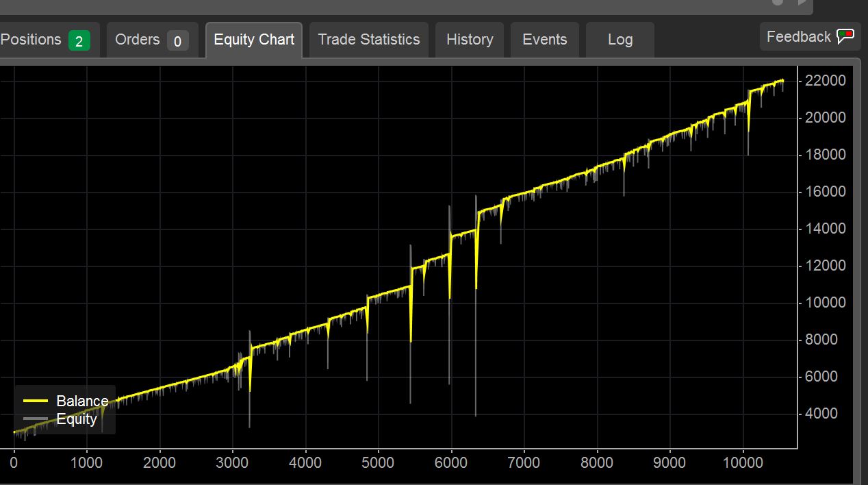The image size is (868, 485).
Task: Click the Feedback button label
Action: pyautogui.click(x=798, y=37)
